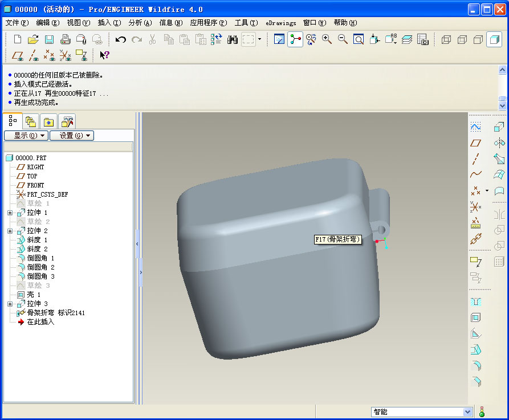Open the 编辑(E) menu
This screenshot has width=509, height=420.
(x=48, y=23)
